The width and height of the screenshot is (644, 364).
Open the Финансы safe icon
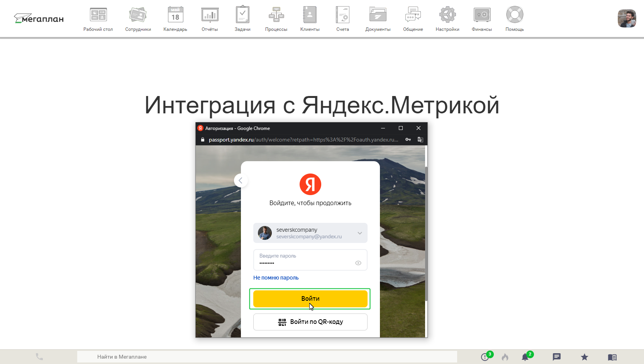482,15
